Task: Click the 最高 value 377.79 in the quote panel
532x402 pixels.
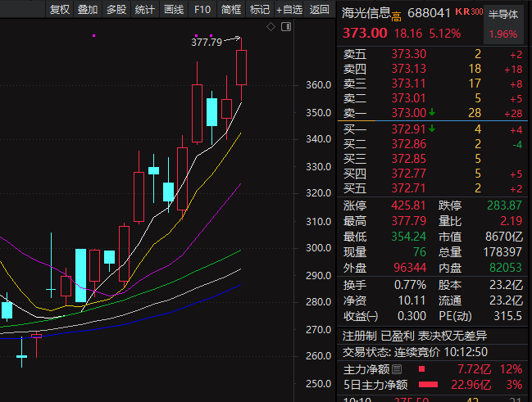Action: click(408, 221)
